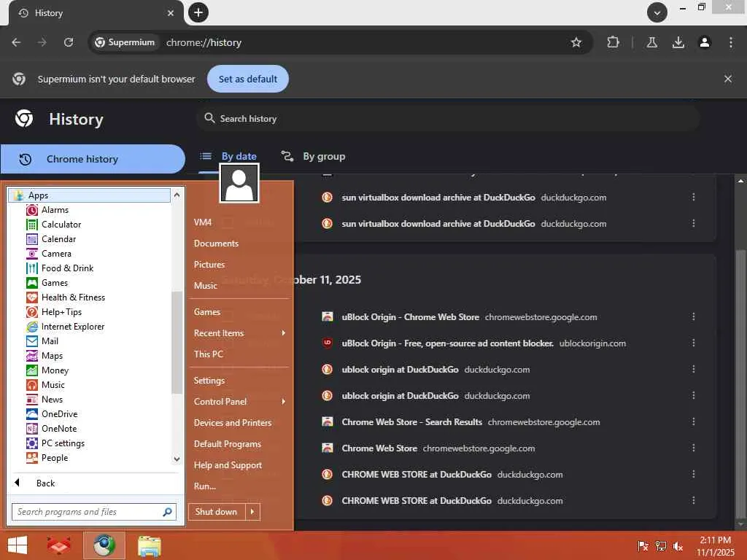Select the By date tab
Image resolution: width=747 pixels, height=560 pixels.
[228, 156]
